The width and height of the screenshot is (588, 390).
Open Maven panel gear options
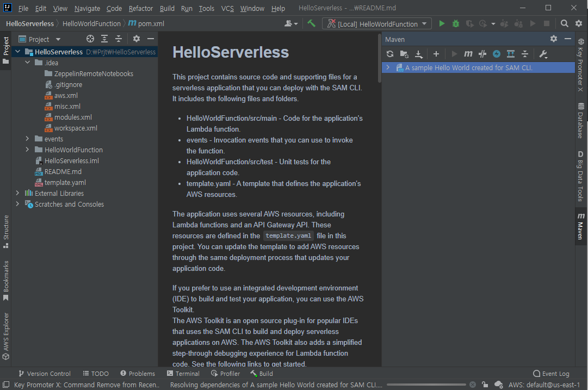[x=554, y=39]
